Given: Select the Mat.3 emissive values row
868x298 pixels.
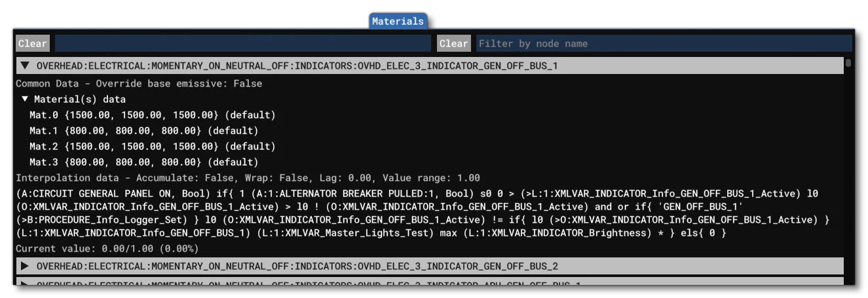Looking at the screenshot, I should coord(144,162).
